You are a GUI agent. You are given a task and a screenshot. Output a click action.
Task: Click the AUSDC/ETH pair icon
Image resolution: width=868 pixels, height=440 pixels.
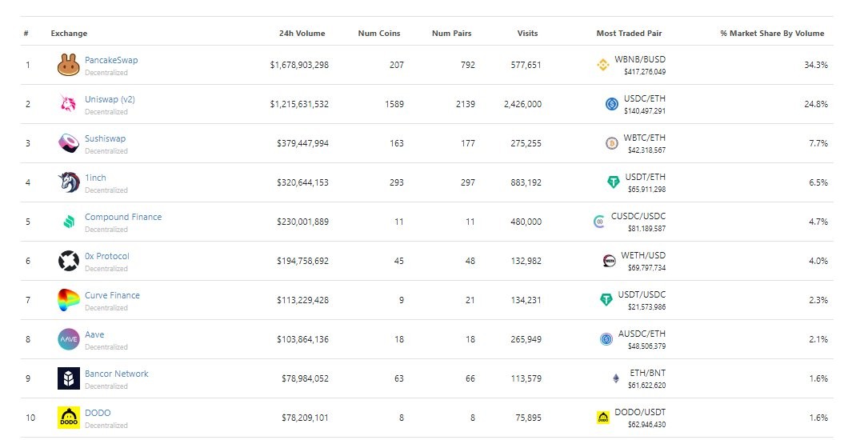pyautogui.click(x=606, y=339)
